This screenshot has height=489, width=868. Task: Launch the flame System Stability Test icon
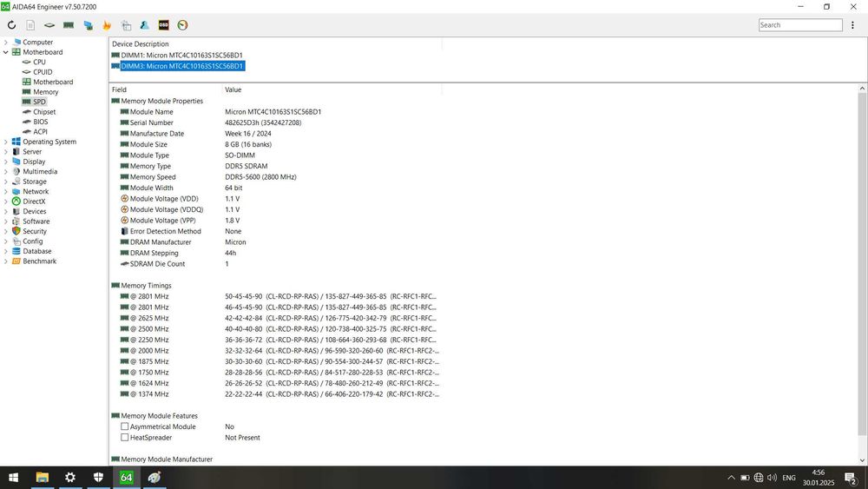click(x=107, y=25)
